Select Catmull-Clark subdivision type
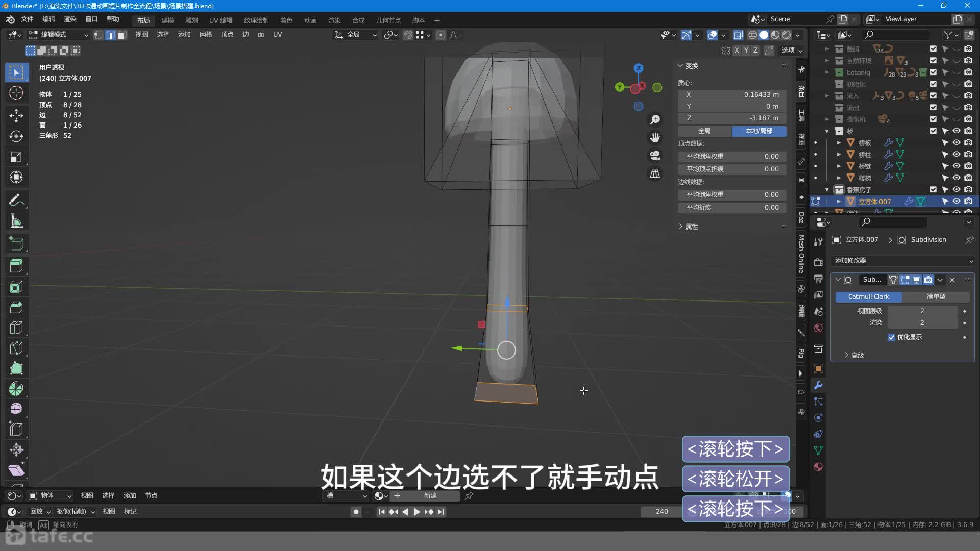Viewport: 980px width, 551px height. tap(868, 296)
